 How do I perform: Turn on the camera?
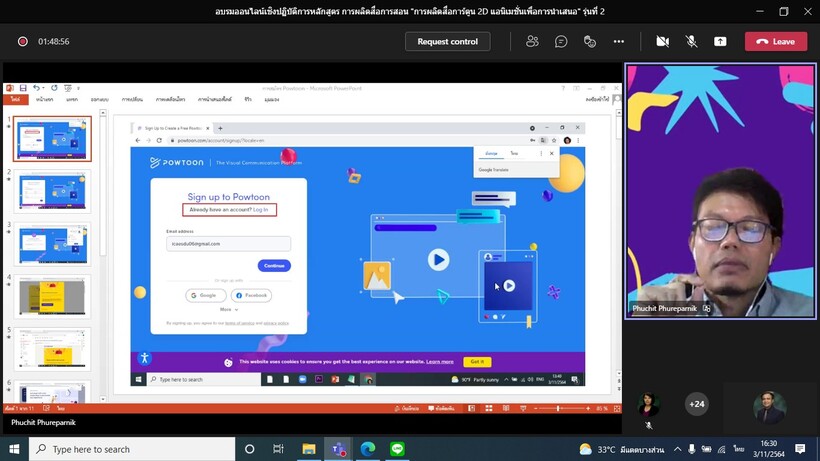click(663, 41)
